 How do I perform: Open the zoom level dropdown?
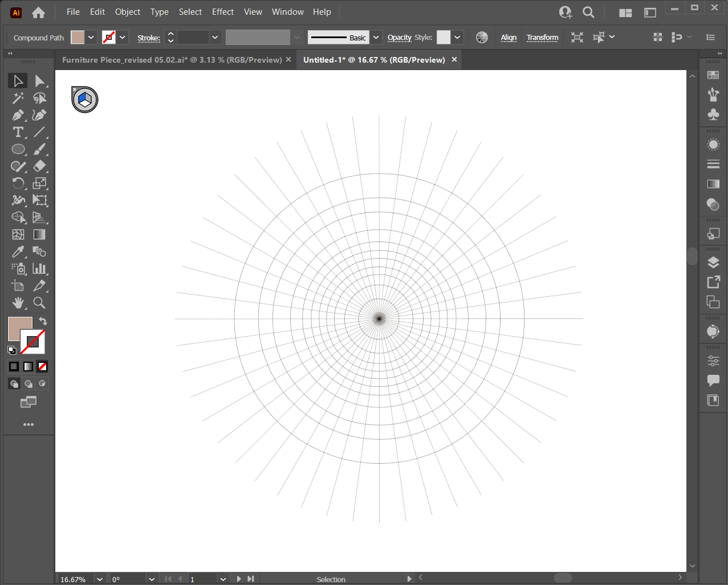100,579
